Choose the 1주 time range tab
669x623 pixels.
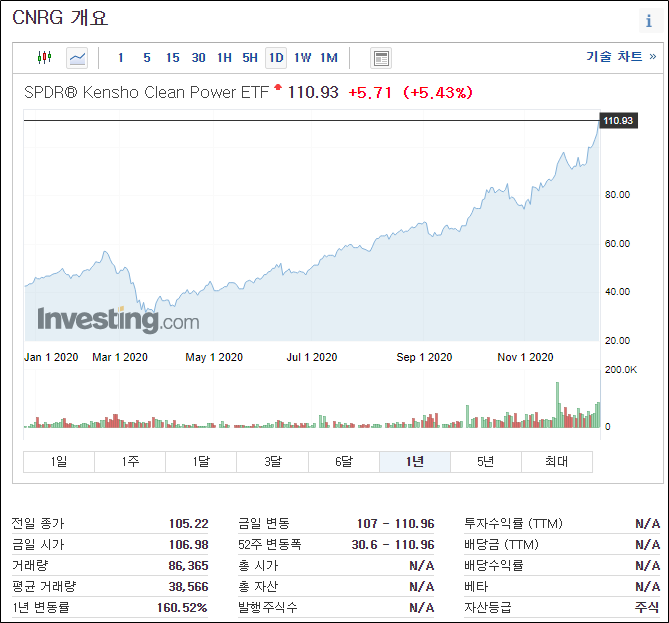point(130,462)
